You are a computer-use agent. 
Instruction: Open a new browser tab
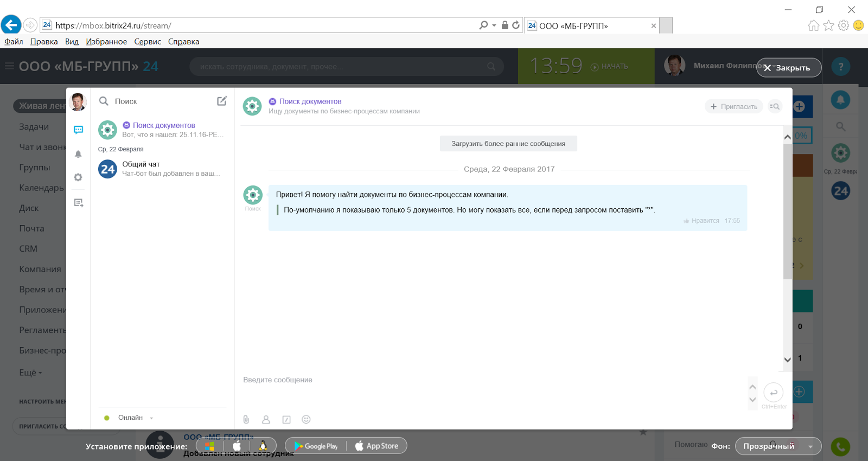(666, 25)
